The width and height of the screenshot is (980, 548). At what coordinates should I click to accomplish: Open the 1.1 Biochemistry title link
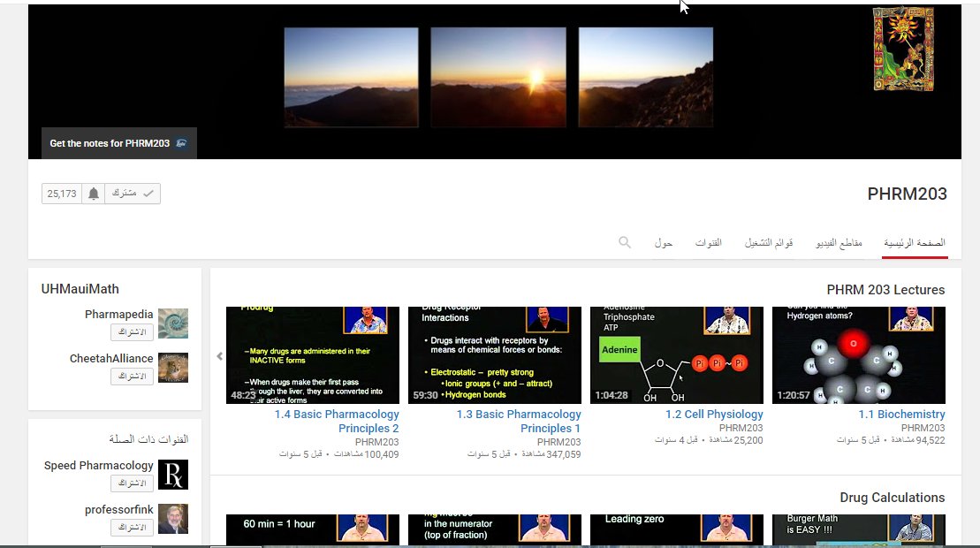(x=901, y=414)
